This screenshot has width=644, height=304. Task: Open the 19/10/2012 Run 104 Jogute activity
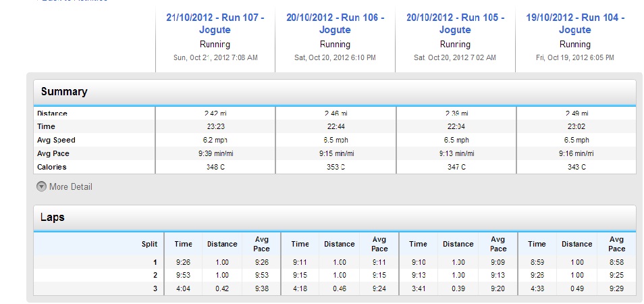pos(575,24)
